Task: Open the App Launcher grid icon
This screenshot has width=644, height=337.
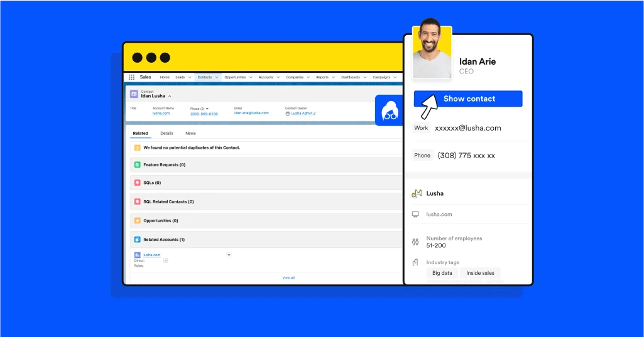Action: click(x=131, y=77)
